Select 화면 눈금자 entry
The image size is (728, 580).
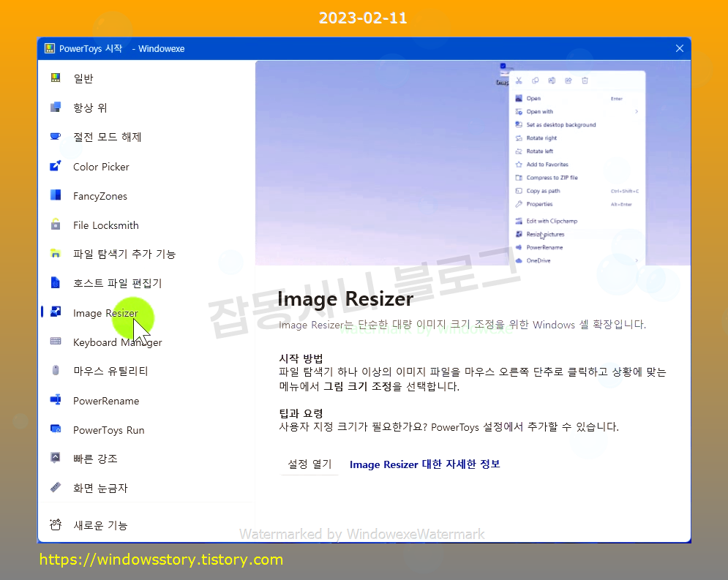100,488
